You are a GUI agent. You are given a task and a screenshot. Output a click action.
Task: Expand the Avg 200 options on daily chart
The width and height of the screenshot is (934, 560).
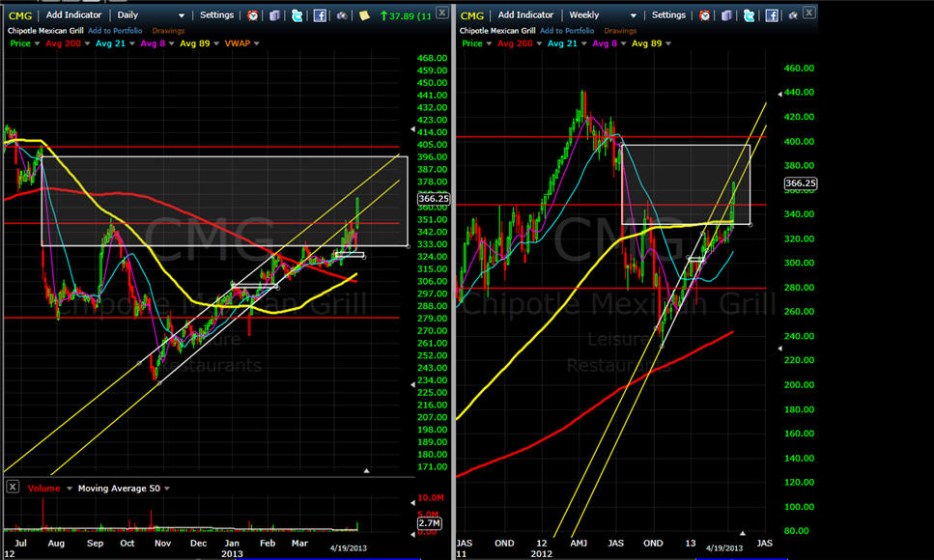86,43
